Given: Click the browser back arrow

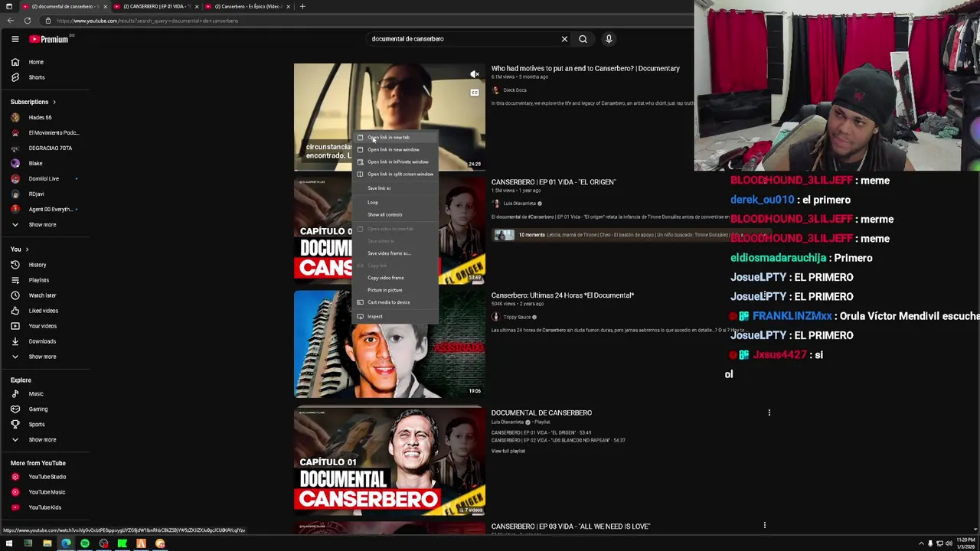Looking at the screenshot, I should pyautogui.click(x=12, y=21).
